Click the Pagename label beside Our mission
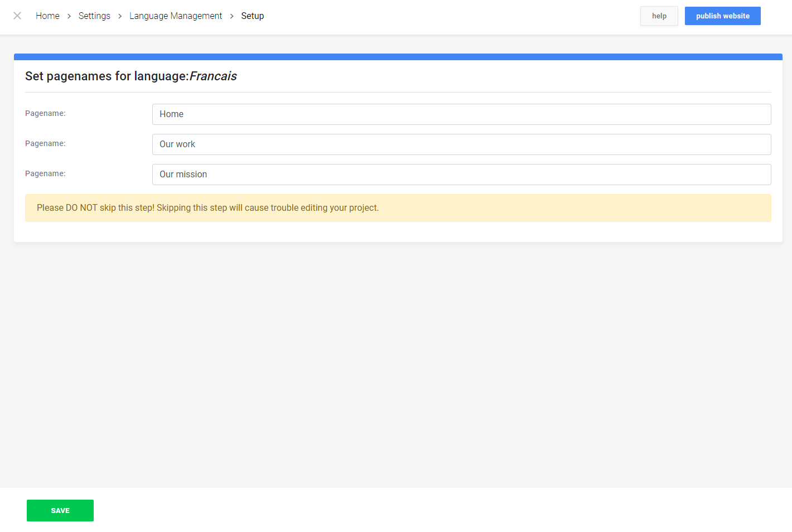This screenshot has width=792, height=532. (x=45, y=173)
